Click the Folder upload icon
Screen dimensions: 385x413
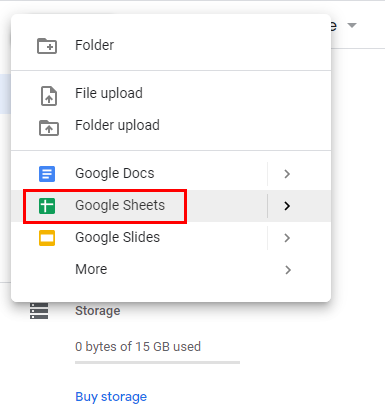(49, 128)
